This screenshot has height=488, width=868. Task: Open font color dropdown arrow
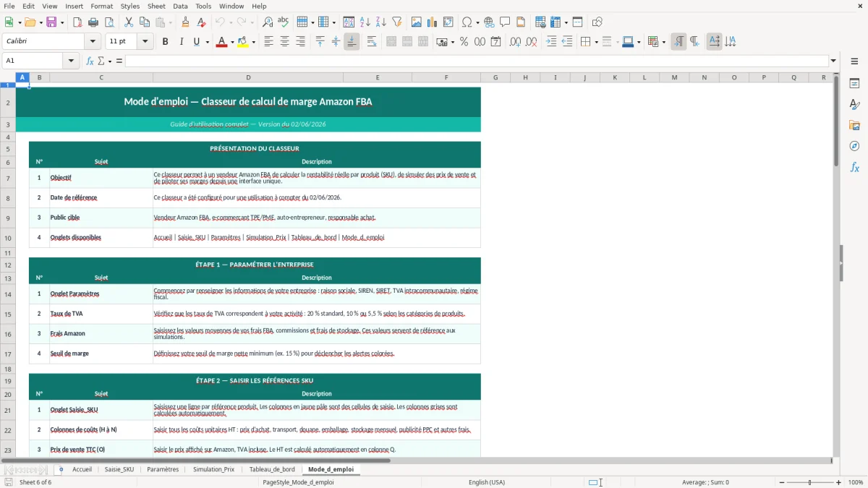231,42
